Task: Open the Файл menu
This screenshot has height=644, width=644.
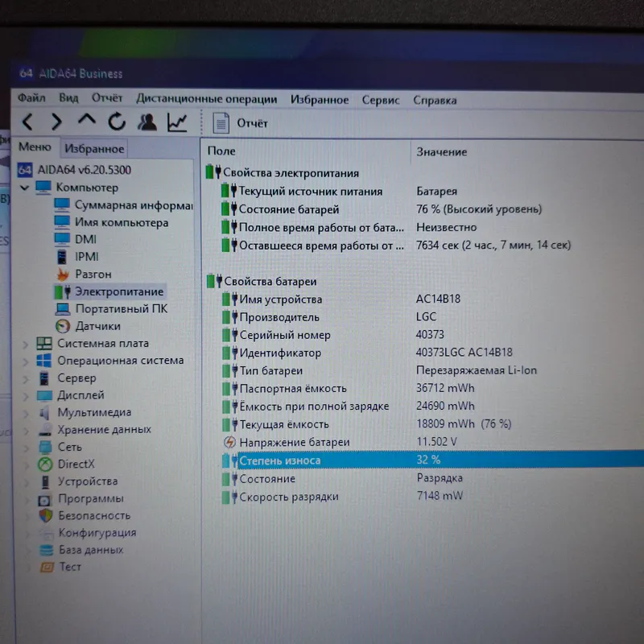Action: click(31, 97)
